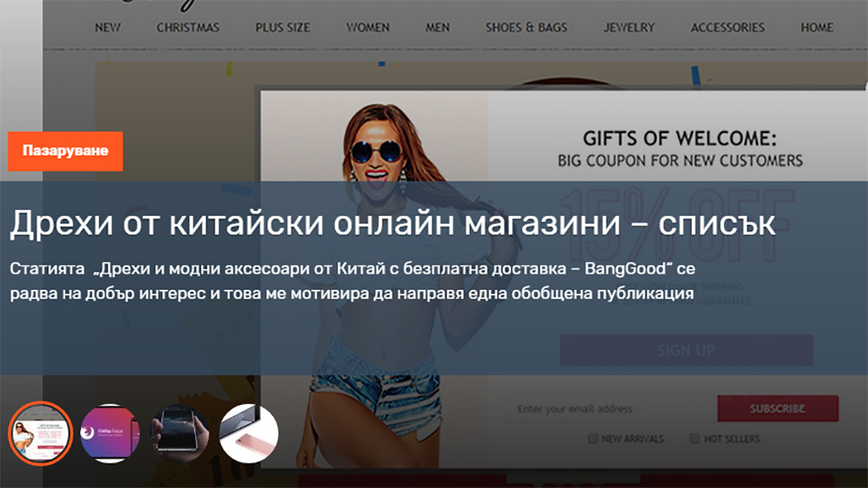Click the SIGN UP button
This screenshot has height=488, width=868.
tap(686, 350)
